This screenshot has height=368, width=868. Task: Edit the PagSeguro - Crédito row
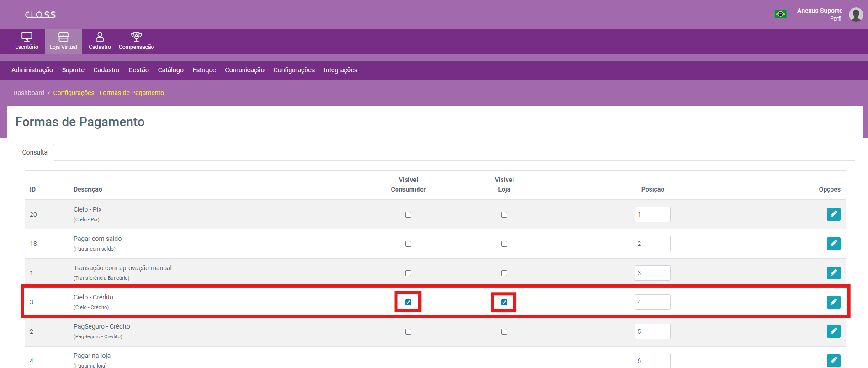point(833,331)
